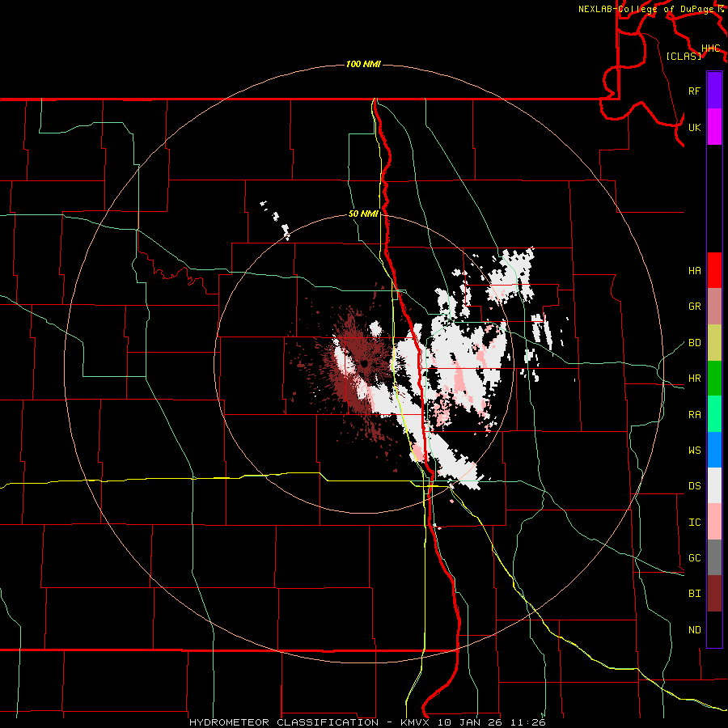Click the HR legend label
The image size is (728, 728).
(694, 379)
